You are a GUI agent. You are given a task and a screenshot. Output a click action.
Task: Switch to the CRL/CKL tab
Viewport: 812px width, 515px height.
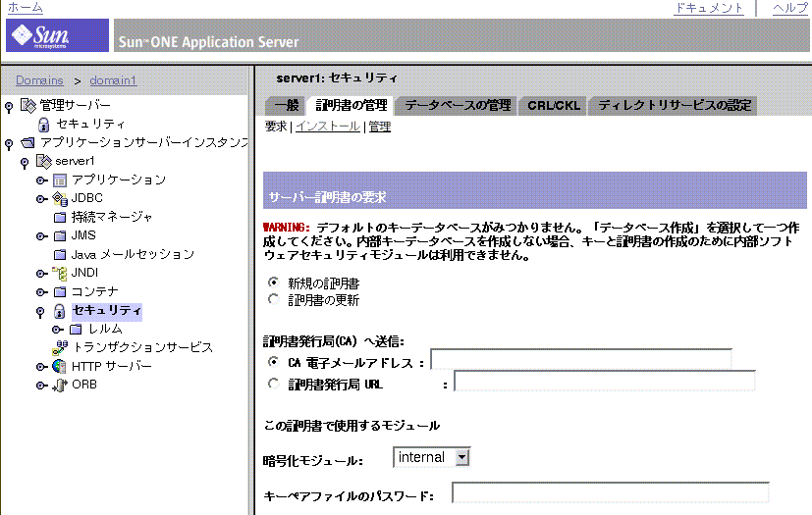point(553,106)
